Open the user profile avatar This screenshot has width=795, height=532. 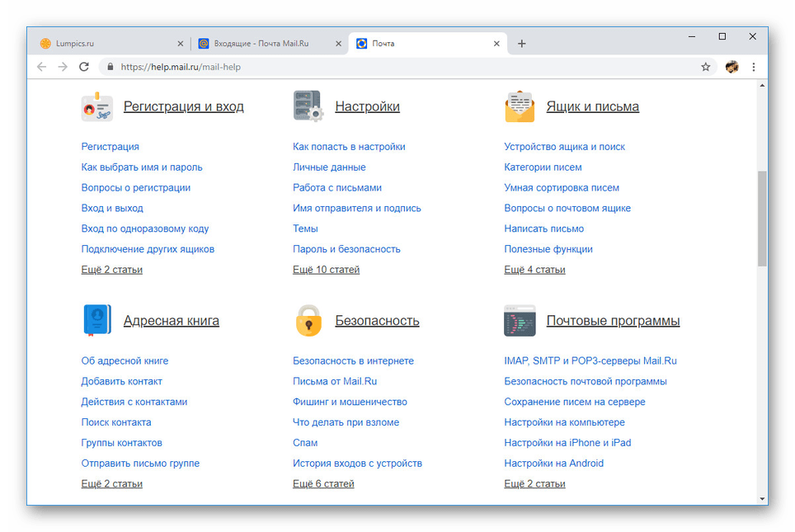731,67
